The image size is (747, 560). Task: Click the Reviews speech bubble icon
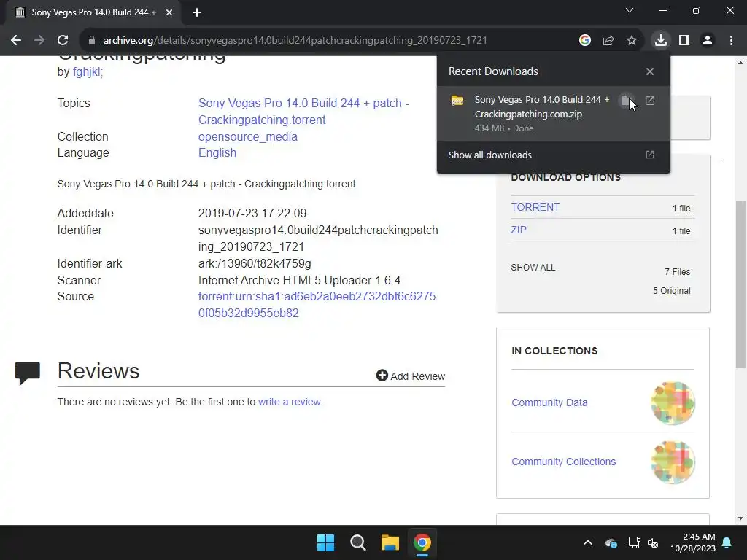[x=28, y=373]
